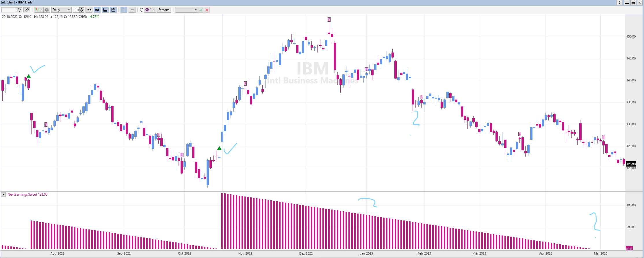Click the date 20.10.2022 in the data line
Screen dimensions: 644x258
coord(10,17)
